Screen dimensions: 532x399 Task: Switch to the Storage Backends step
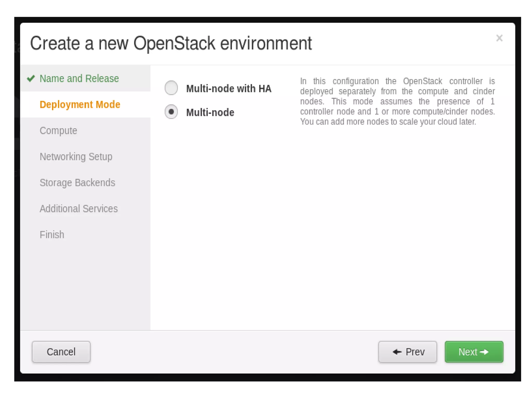(x=77, y=182)
